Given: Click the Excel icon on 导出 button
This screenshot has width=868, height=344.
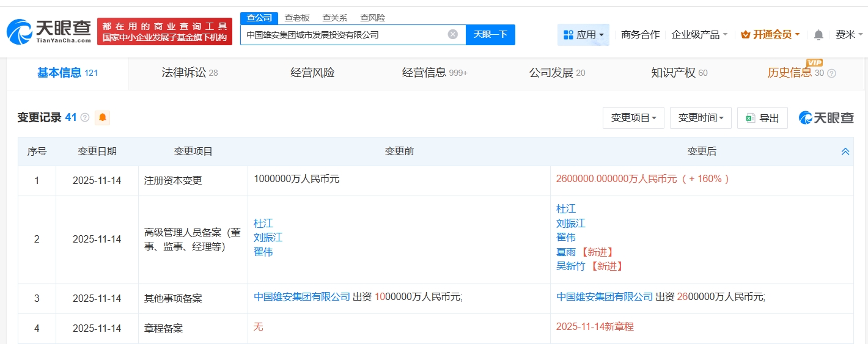Looking at the screenshot, I should tap(749, 118).
